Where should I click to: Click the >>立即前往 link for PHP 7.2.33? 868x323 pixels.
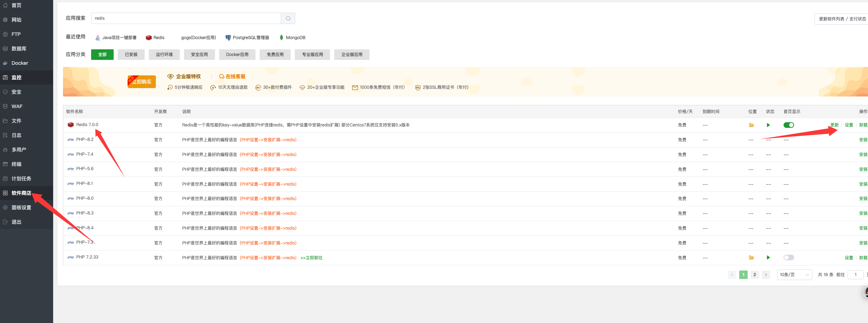click(311, 258)
